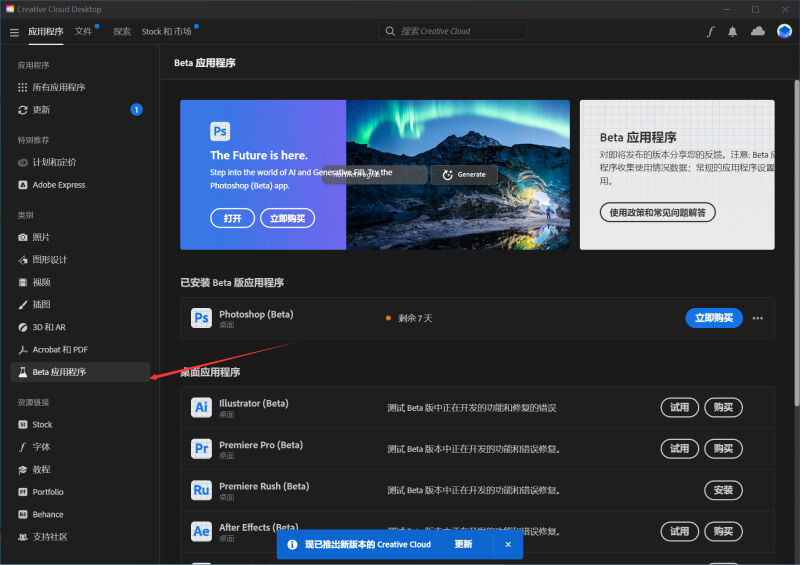Check cloud sync status icon
This screenshot has width=800, height=565.
[758, 32]
